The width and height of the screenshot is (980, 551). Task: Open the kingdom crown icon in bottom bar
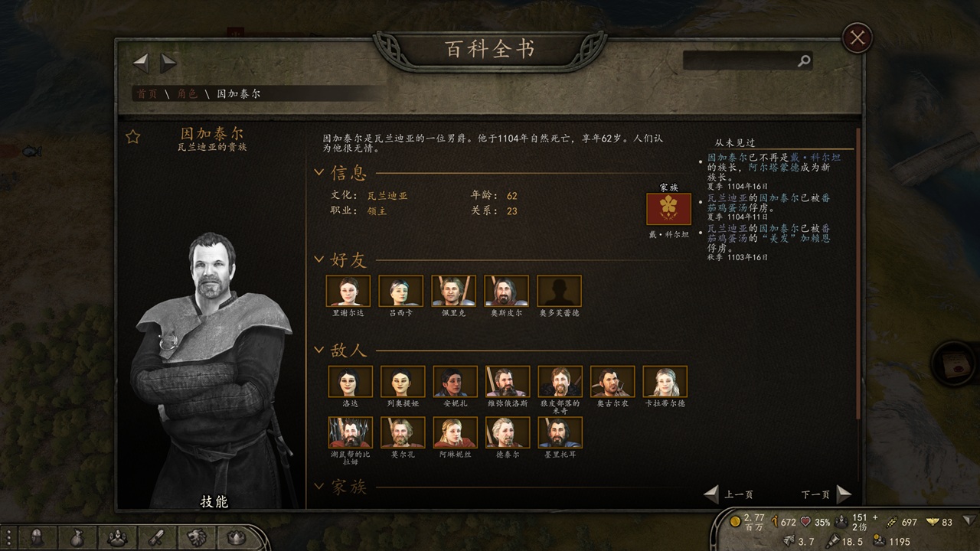235,538
